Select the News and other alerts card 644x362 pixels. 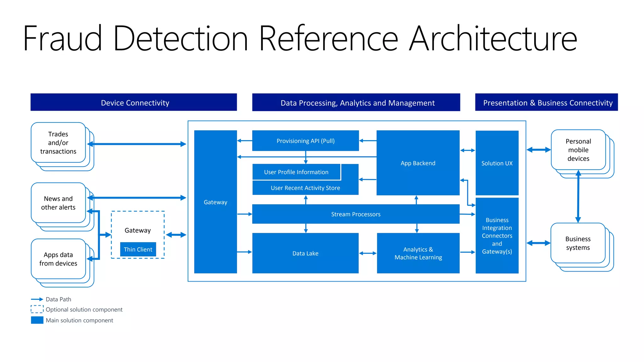coord(58,203)
